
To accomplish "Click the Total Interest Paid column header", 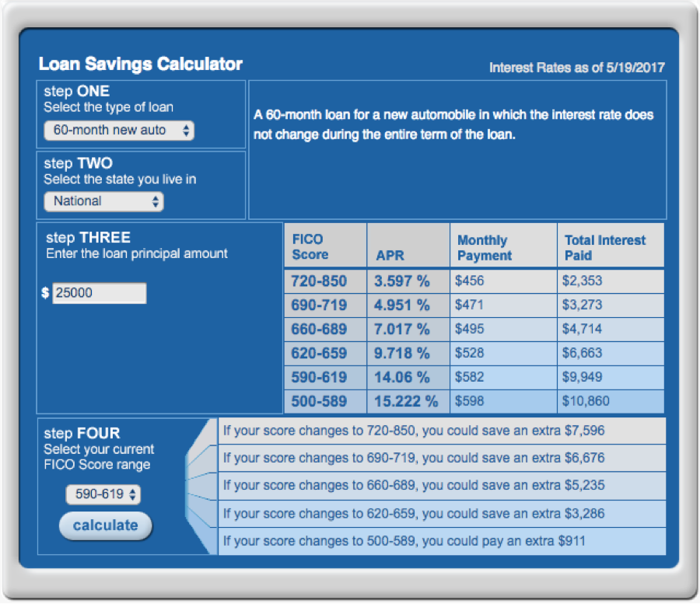I will (611, 246).
